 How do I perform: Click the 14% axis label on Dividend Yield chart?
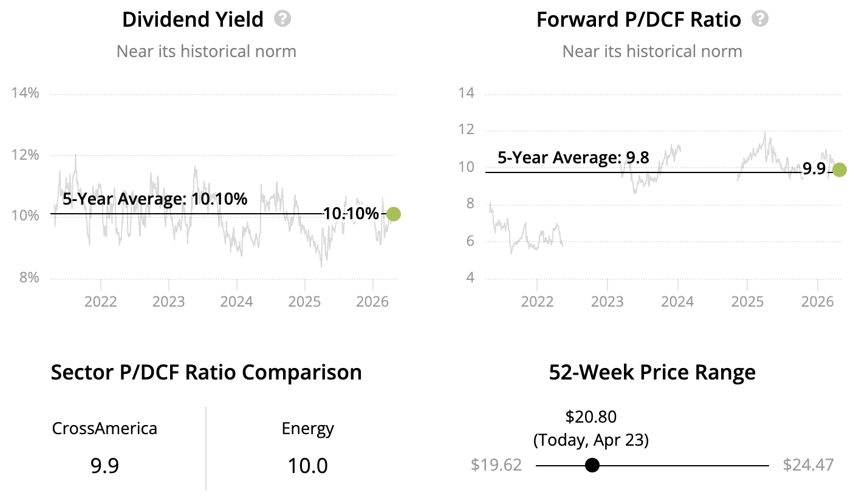(x=25, y=93)
